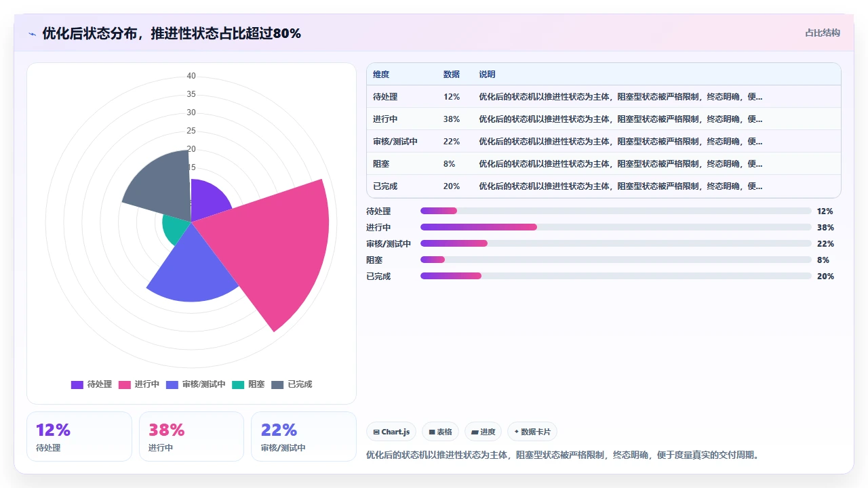This screenshot has width=868, height=488.
Task: Click the teal 阻塞 legend swatch
Action: click(238, 384)
